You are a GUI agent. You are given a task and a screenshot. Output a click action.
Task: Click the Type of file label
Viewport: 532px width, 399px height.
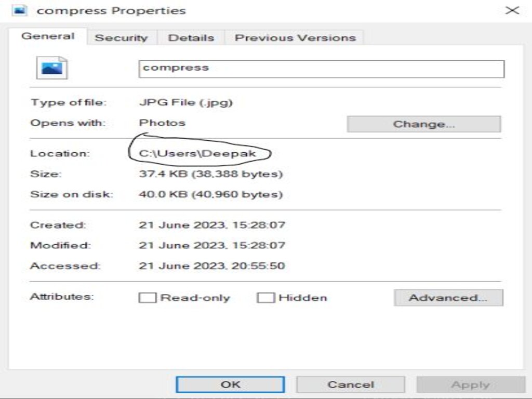(x=69, y=102)
